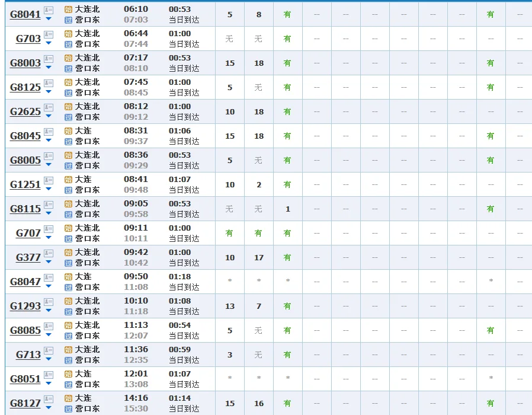532x415 pixels.
Task: Open the G8051 train number link
Action: (x=25, y=379)
